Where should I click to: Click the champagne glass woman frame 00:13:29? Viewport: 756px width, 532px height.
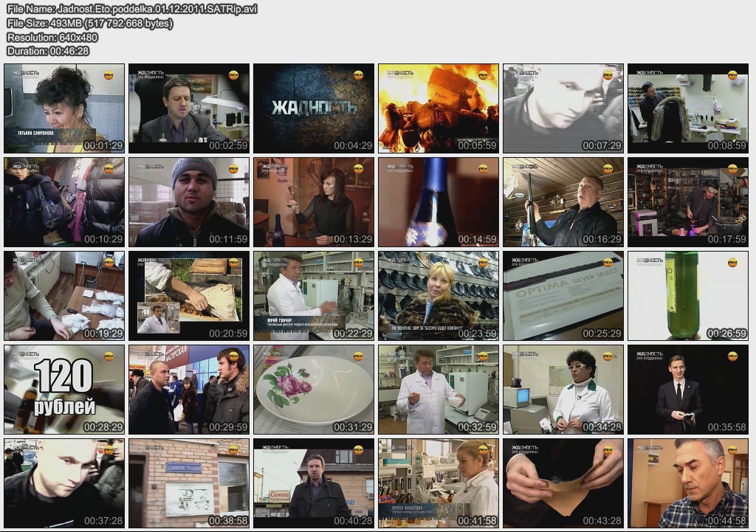click(314, 202)
